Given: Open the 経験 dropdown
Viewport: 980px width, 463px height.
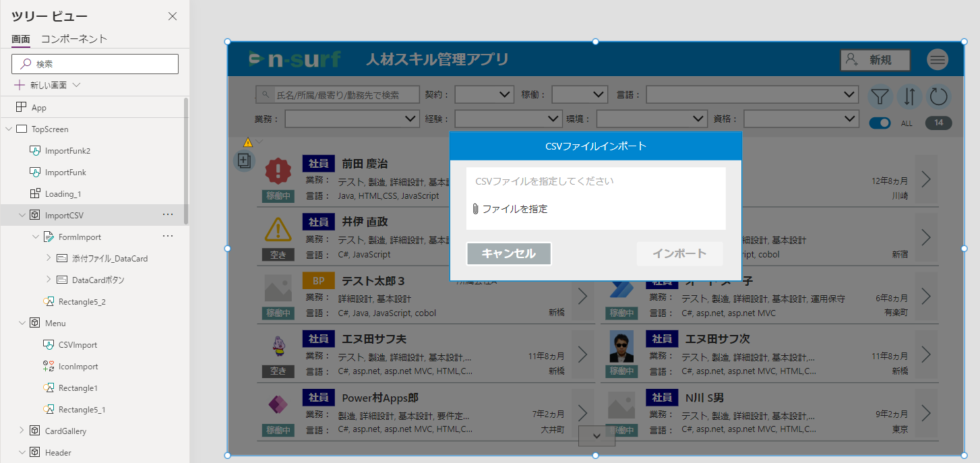Looking at the screenshot, I should (508, 119).
